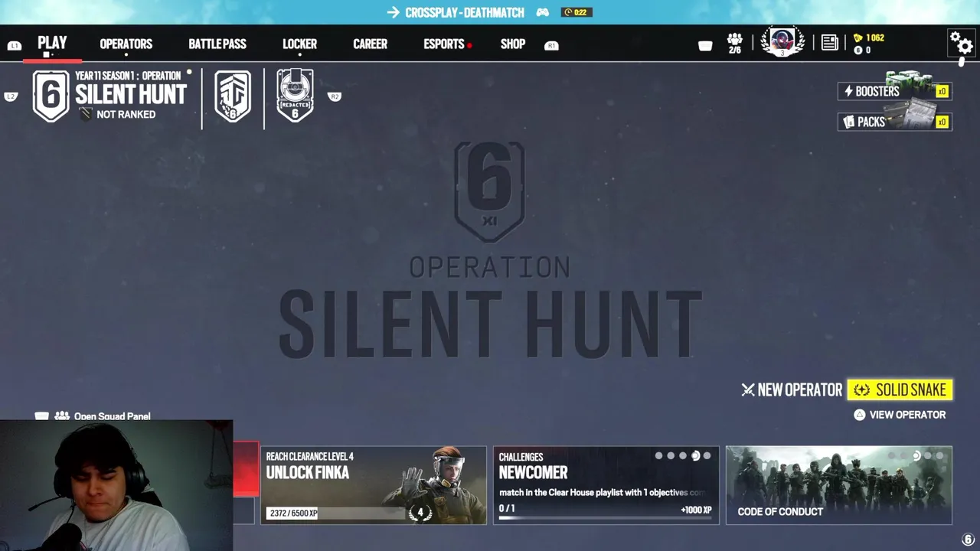Click the Not Ranked rank emblem
Image resolution: width=980 pixels, height=551 pixels.
86,114
